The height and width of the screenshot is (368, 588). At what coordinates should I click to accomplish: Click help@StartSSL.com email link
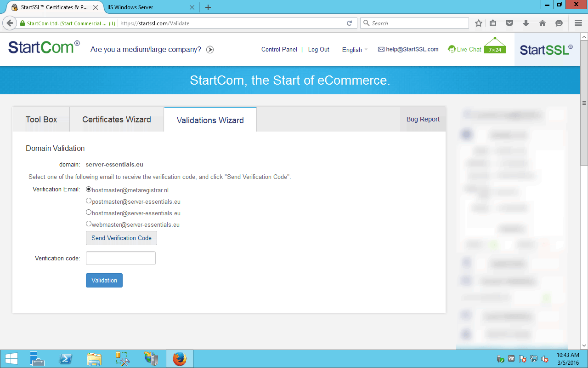[x=408, y=49]
